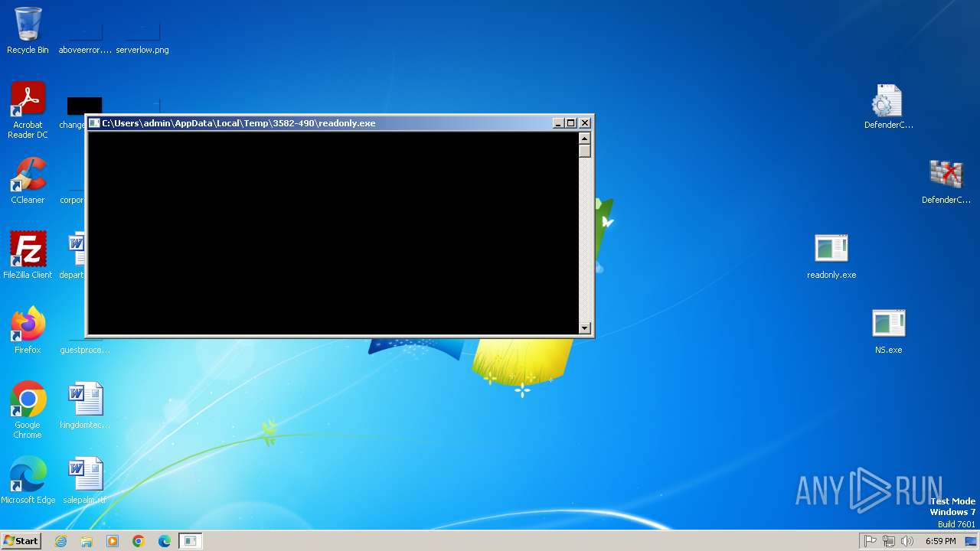Select NS.exe desktop icon
This screenshot has width=980, height=551.
(x=889, y=331)
